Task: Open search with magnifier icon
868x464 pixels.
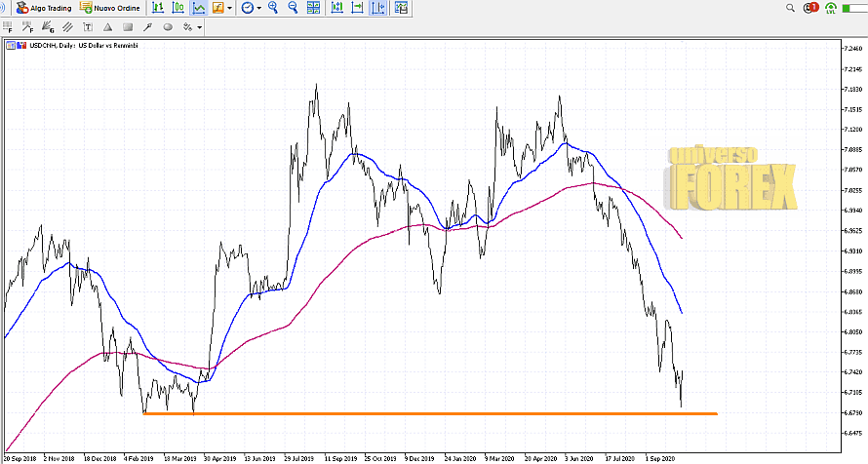Action: click(x=788, y=8)
